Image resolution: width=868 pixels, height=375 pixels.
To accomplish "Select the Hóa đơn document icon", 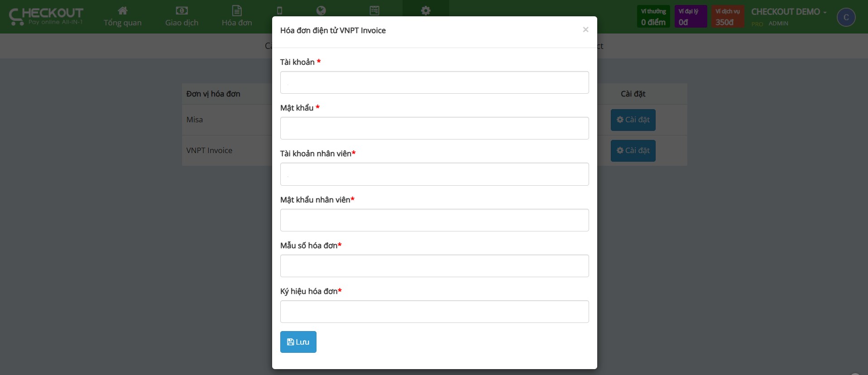I will tap(237, 11).
